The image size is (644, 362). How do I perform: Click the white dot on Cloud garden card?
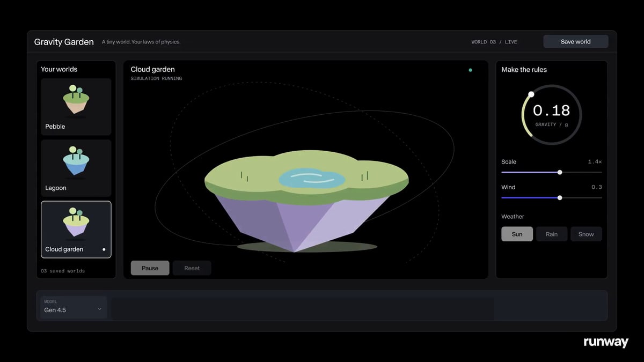pos(104,249)
